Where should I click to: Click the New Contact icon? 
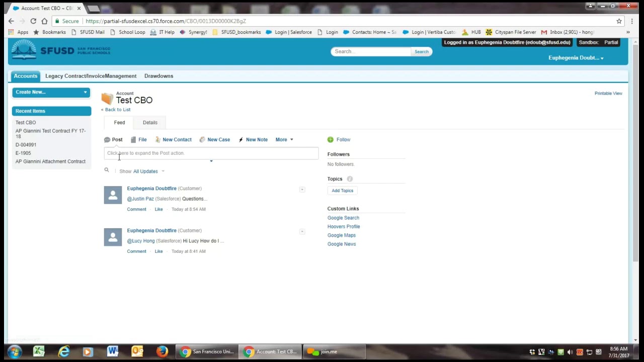157,140
